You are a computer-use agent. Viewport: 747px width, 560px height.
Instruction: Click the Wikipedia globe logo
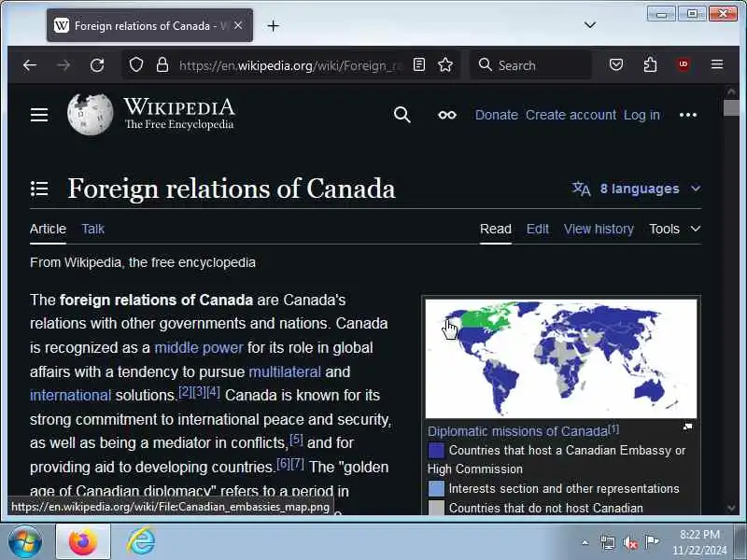click(x=90, y=114)
